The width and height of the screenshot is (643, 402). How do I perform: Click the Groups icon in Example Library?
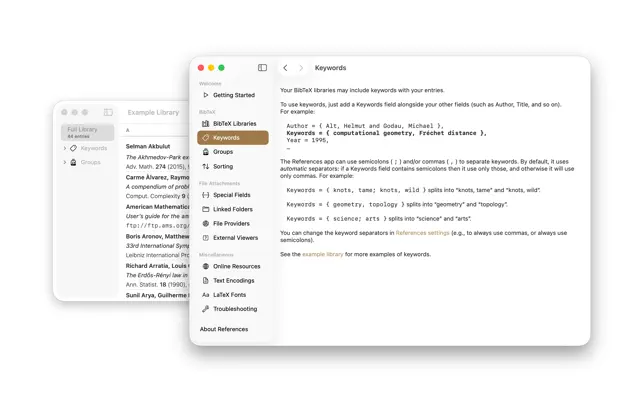pos(73,162)
